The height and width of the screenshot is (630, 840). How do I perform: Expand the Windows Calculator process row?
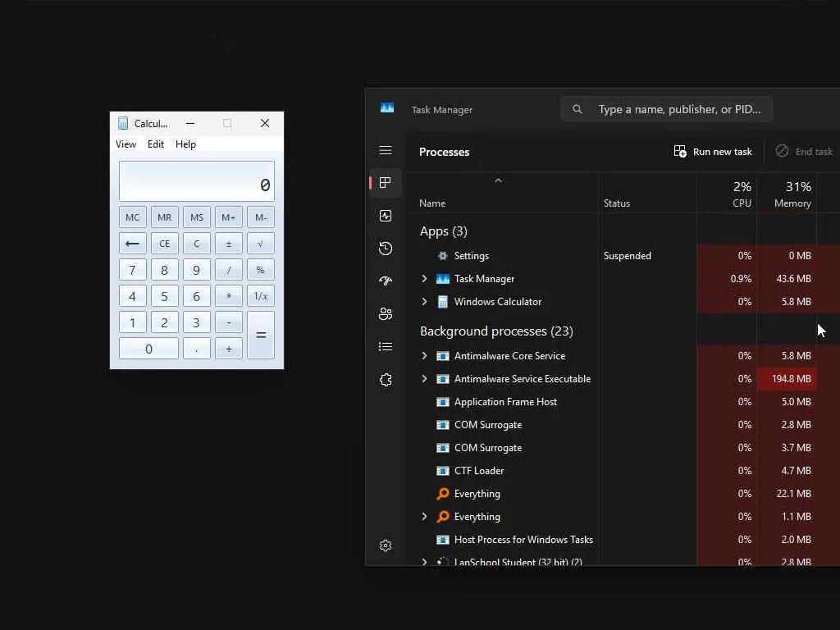[x=424, y=302]
